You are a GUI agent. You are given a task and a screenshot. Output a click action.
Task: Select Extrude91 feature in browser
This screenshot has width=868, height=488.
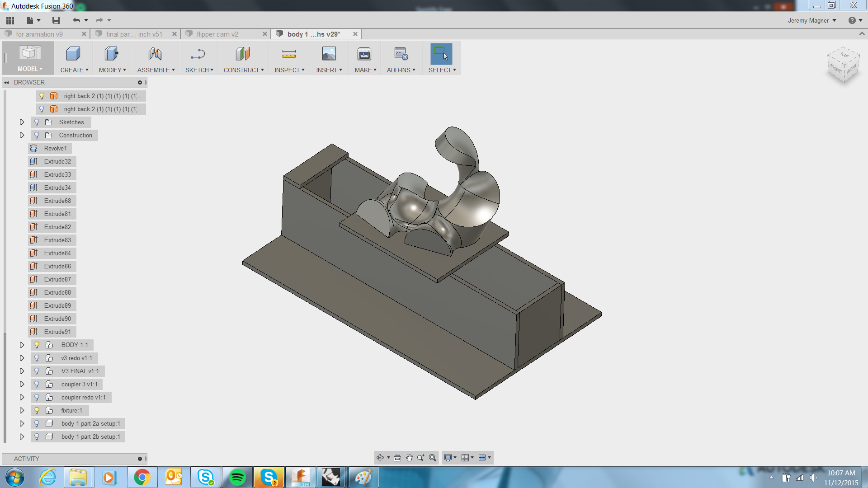point(52,332)
